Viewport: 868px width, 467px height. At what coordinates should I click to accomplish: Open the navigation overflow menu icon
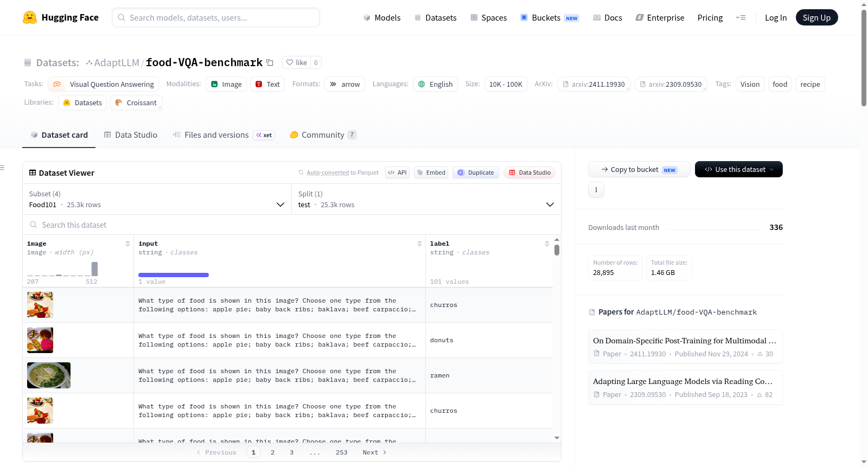[741, 17]
